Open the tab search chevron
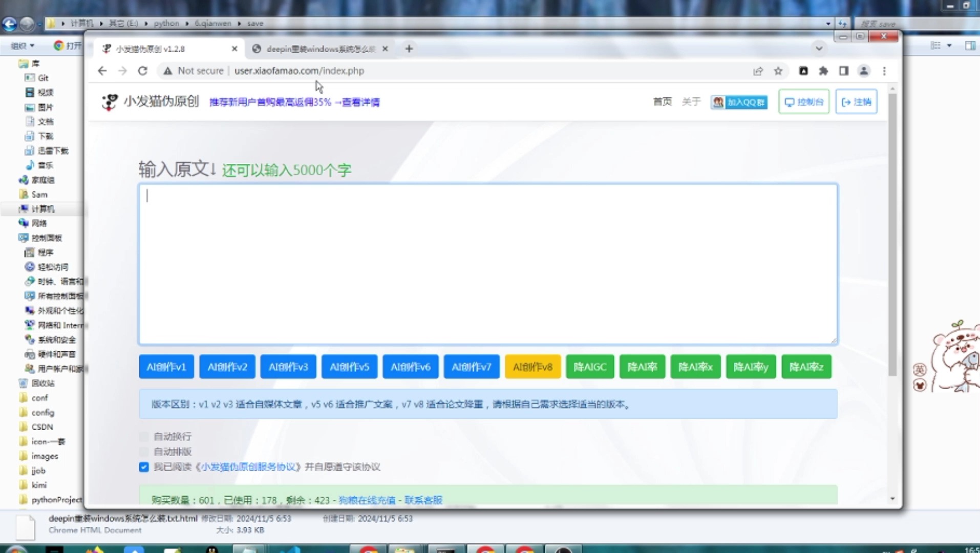 click(819, 49)
